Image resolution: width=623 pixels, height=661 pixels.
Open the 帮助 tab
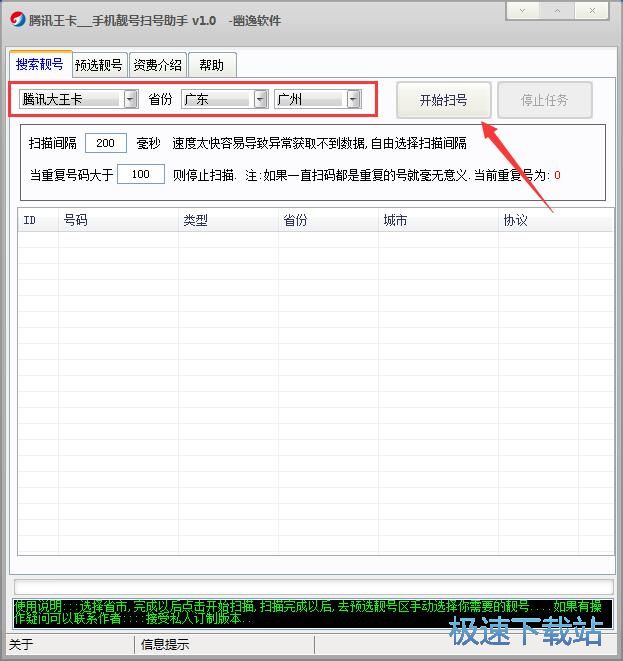pyautogui.click(x=211, y=65)
